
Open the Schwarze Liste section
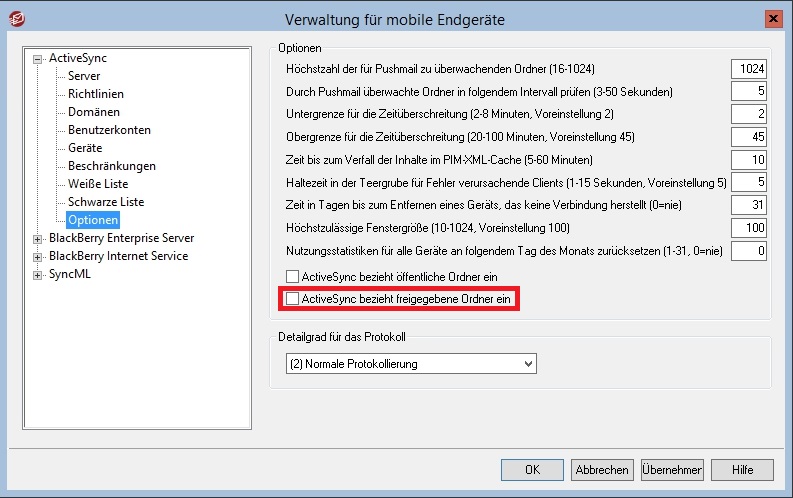[106, 202]
